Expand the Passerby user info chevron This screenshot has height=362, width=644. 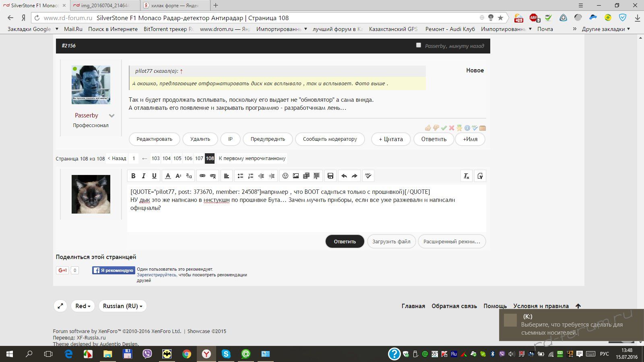tap(111, 116)
